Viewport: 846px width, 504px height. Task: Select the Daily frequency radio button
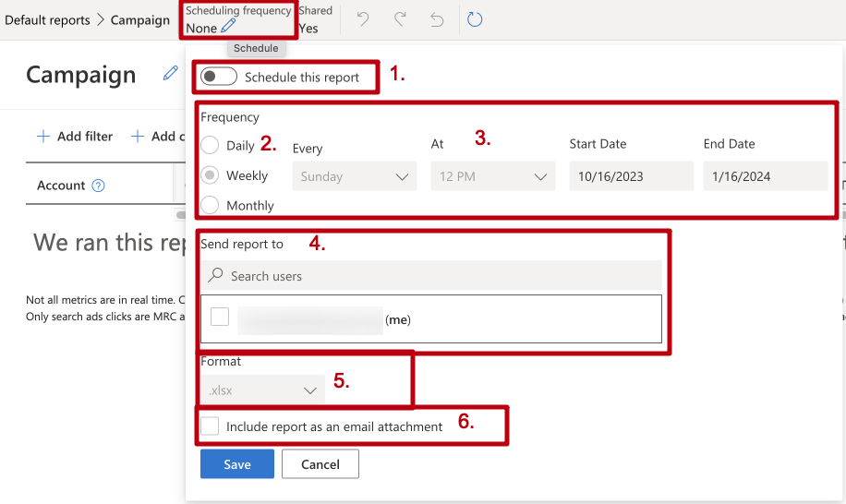pos(210,145)
